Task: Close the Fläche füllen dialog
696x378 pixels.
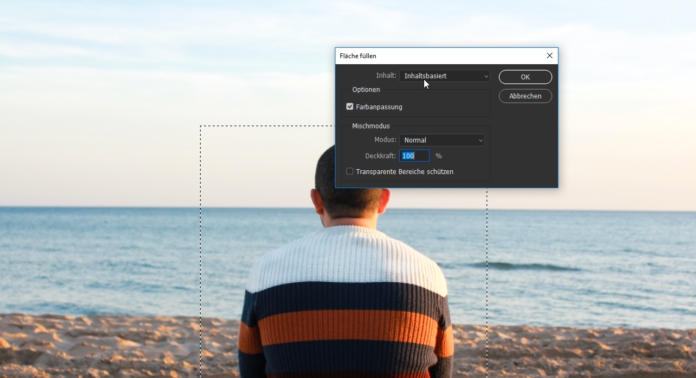Action: click(550, 55)
